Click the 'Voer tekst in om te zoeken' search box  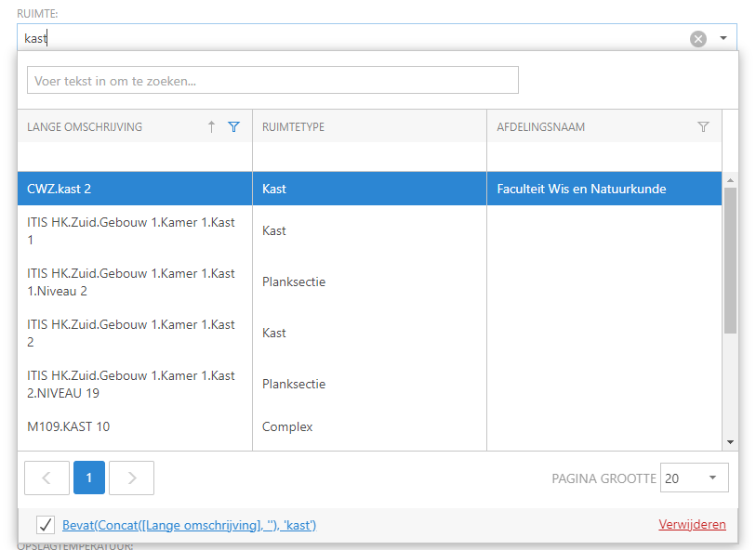pyautogui.click(x=272, y=81)
